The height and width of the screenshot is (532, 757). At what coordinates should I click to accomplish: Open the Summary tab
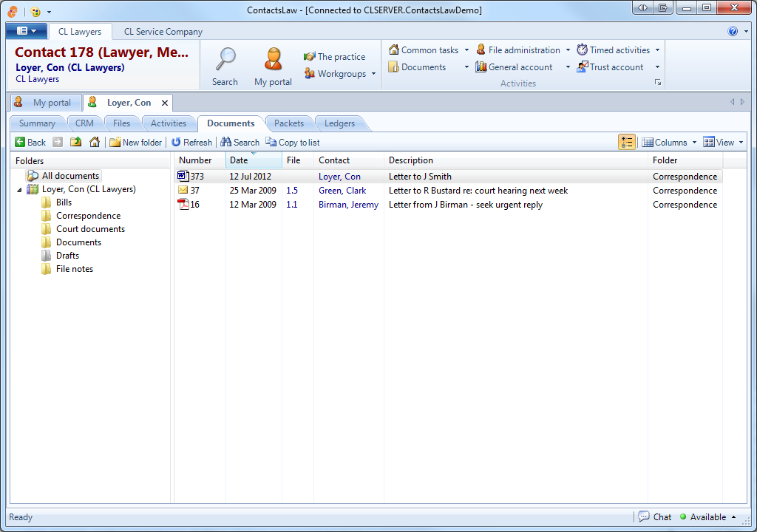[37, 123]
